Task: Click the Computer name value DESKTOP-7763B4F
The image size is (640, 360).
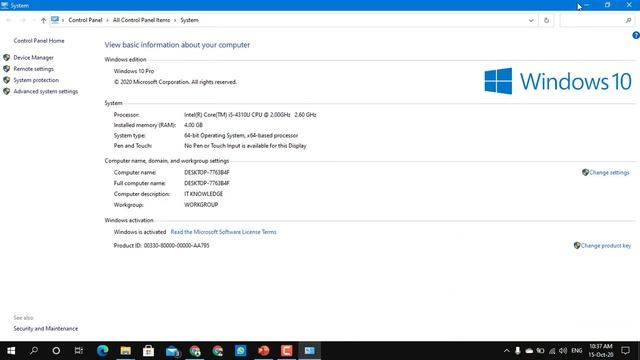Action: coord(207,172)
